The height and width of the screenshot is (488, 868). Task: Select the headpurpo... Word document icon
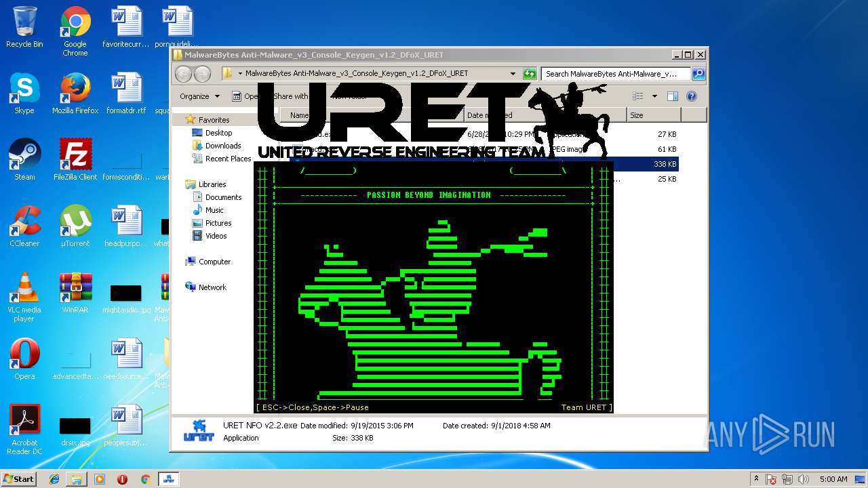point(126,226)
